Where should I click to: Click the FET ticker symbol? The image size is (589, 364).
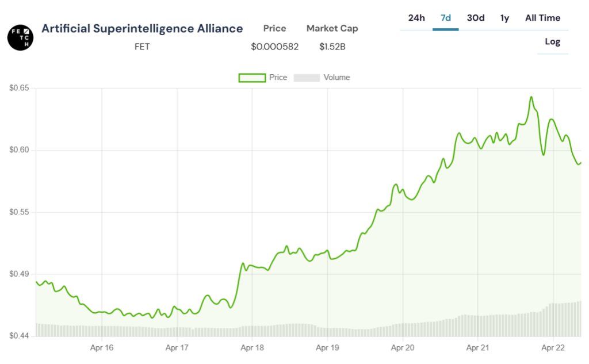(x=142, y=47)
